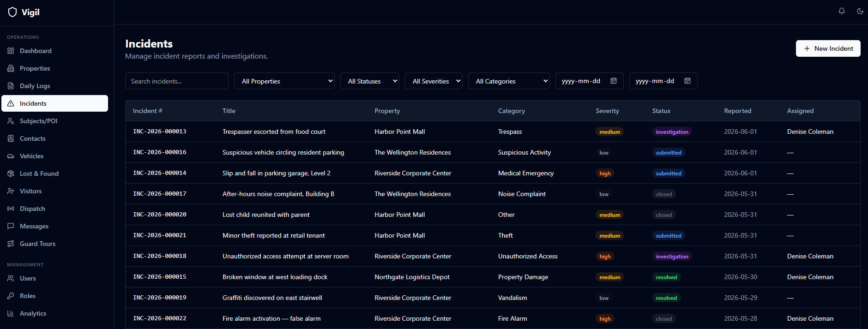Click the Guard Tours route icon
The width and height of the screenshot is (868, 329).
click(x=11, y=244)
